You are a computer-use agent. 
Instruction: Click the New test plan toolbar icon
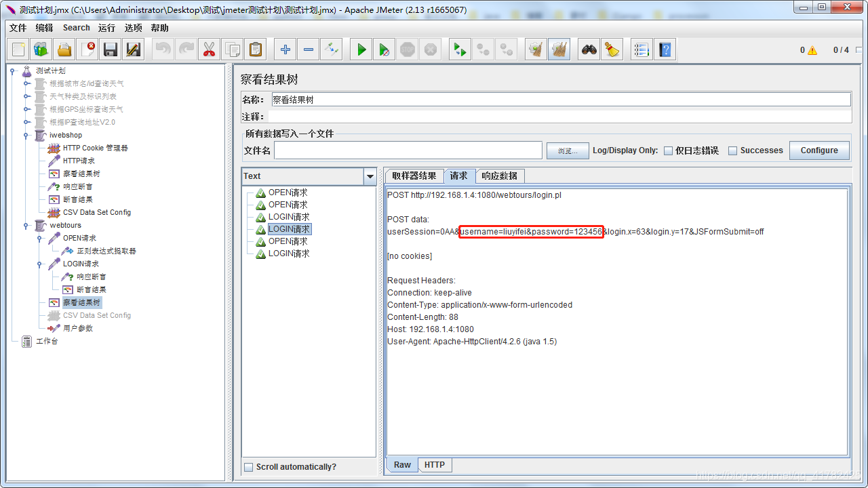18,49
